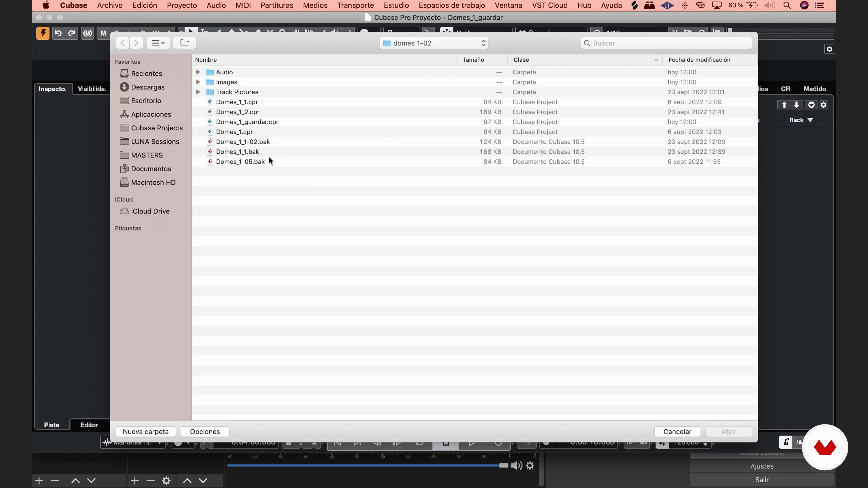Open the domes_1-02 folder path popup
The image size is (868, 488).
pyautogui.click(x=434, y=43)
